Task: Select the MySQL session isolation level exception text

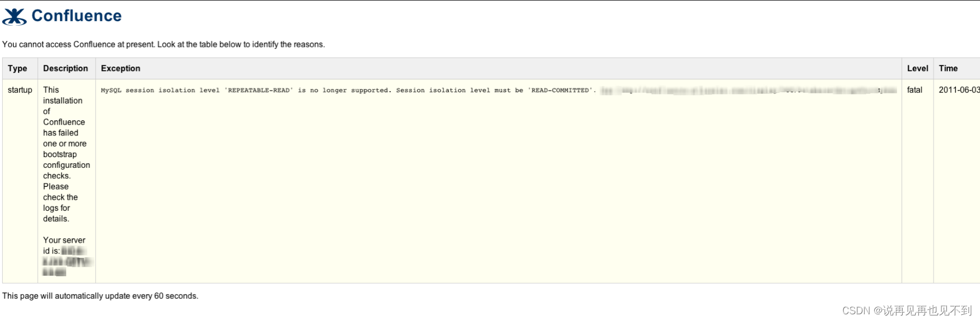Action: [348, 90]
